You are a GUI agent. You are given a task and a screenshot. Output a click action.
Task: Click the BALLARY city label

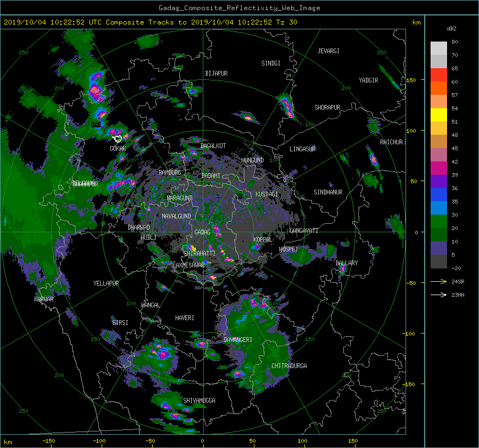[x=346, y=263]
